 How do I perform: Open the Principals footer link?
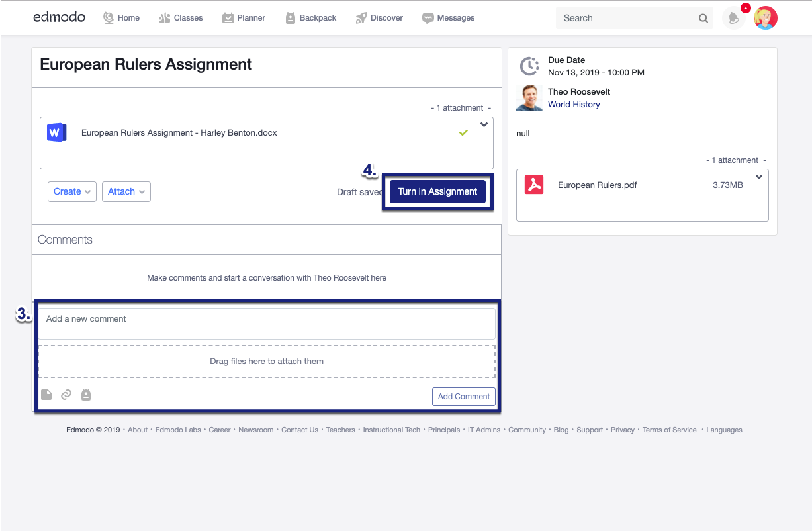point(444,430)
